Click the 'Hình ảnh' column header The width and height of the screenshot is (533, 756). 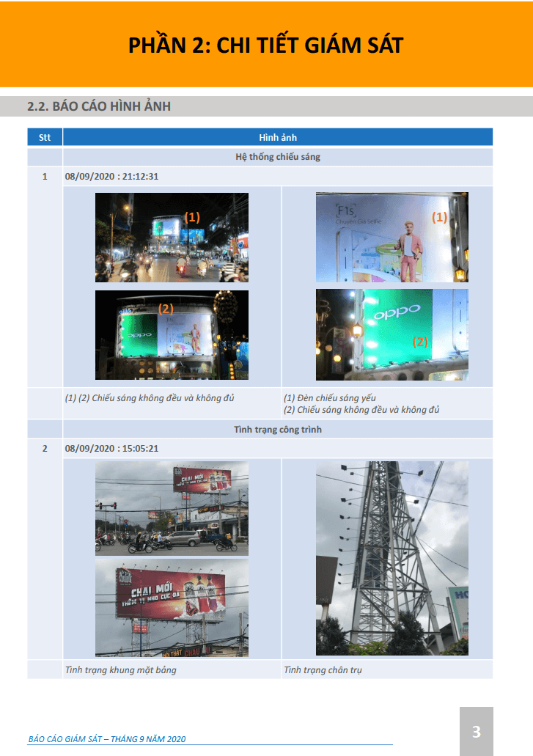pos(277,137)
